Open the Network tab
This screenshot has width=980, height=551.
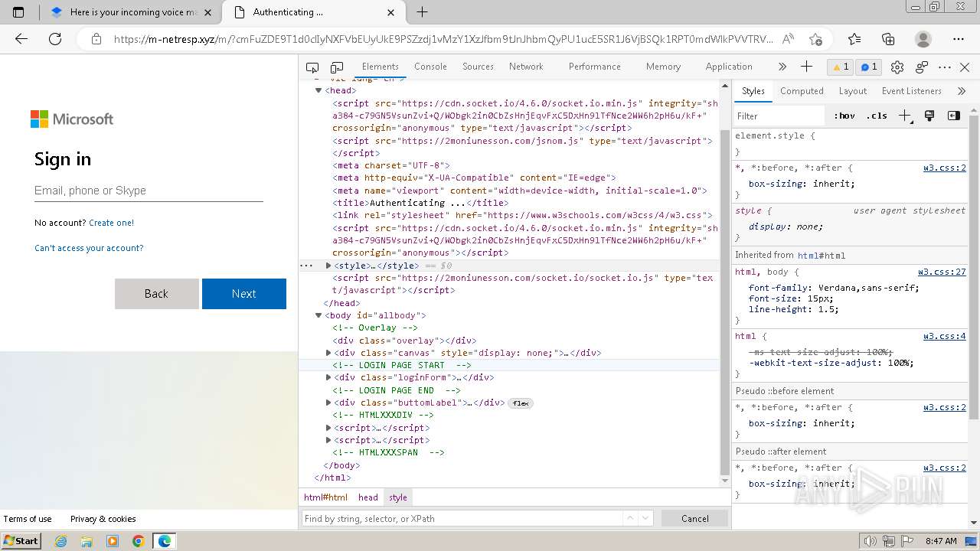click(x=526, y=67)
